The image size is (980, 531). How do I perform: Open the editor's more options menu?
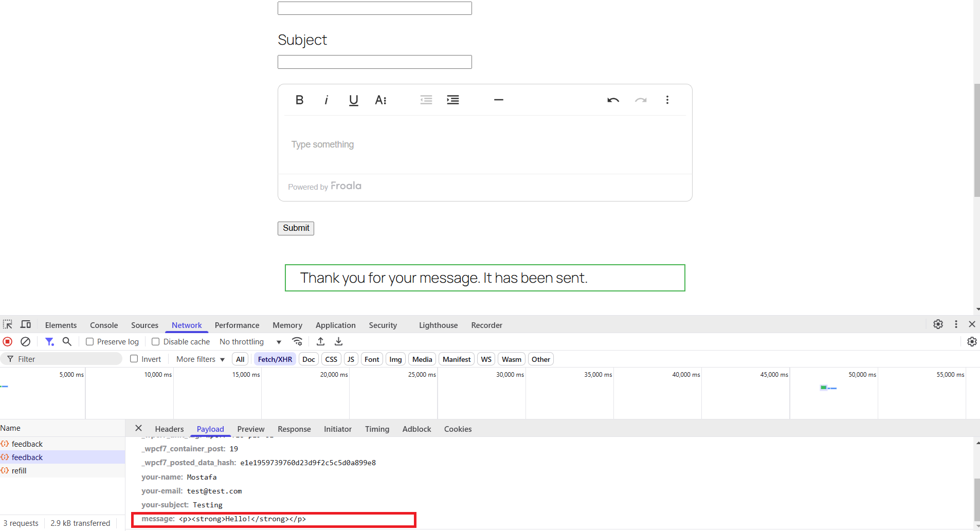pos(667,100)
